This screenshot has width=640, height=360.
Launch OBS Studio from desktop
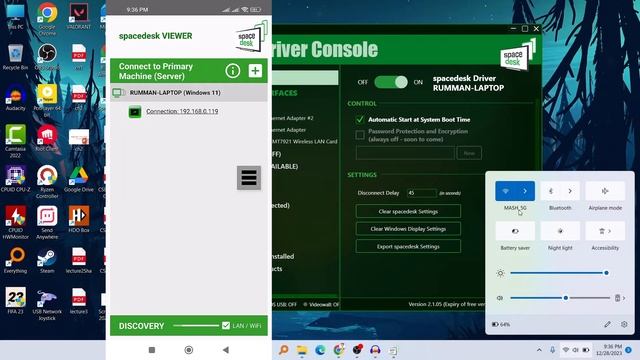[x=47, y=57]
